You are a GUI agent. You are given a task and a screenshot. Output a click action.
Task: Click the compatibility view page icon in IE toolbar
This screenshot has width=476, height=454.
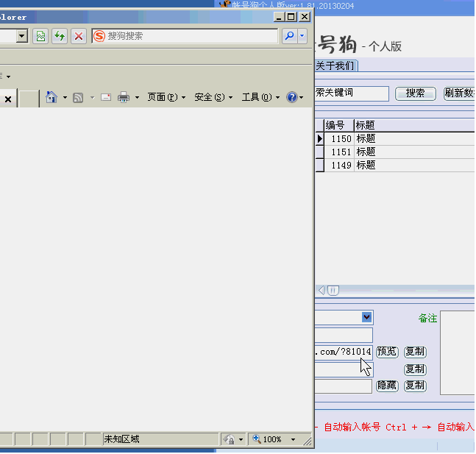[40, 37]
